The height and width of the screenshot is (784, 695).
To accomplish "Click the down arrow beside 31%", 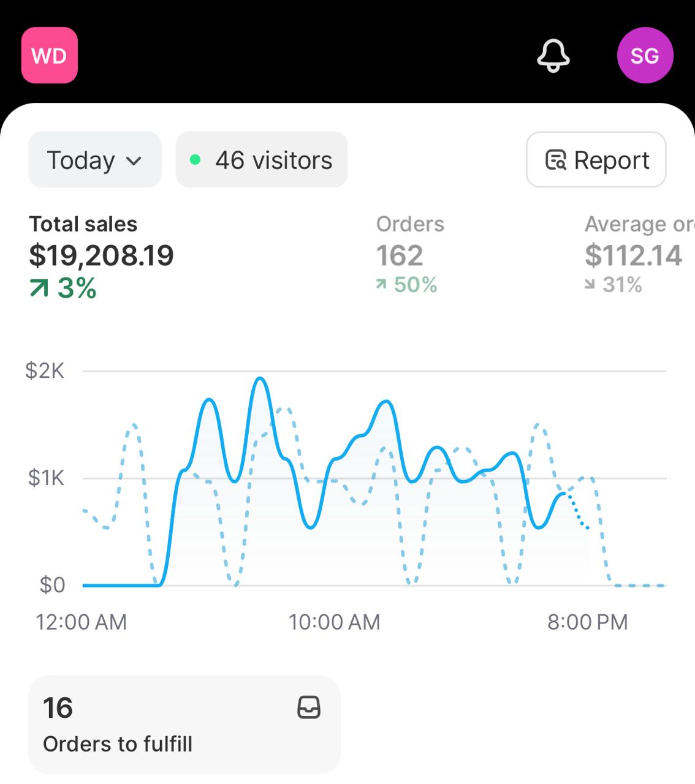I will coord(590,284).
